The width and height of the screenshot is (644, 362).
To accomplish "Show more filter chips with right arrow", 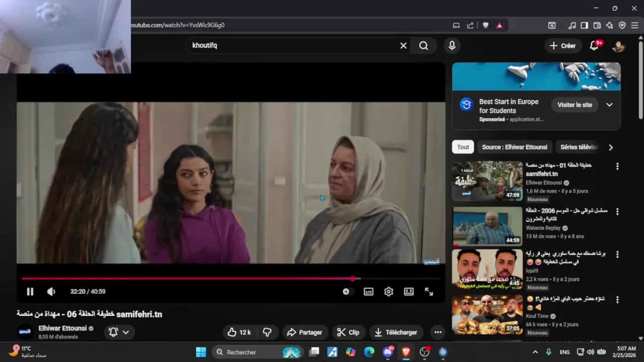I will pos(611,147).
